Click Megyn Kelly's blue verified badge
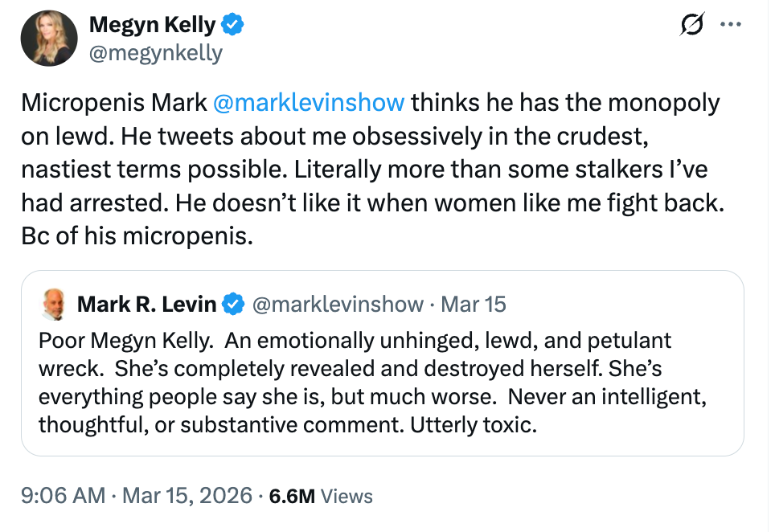The image size is (775, 532). (233, 25)
